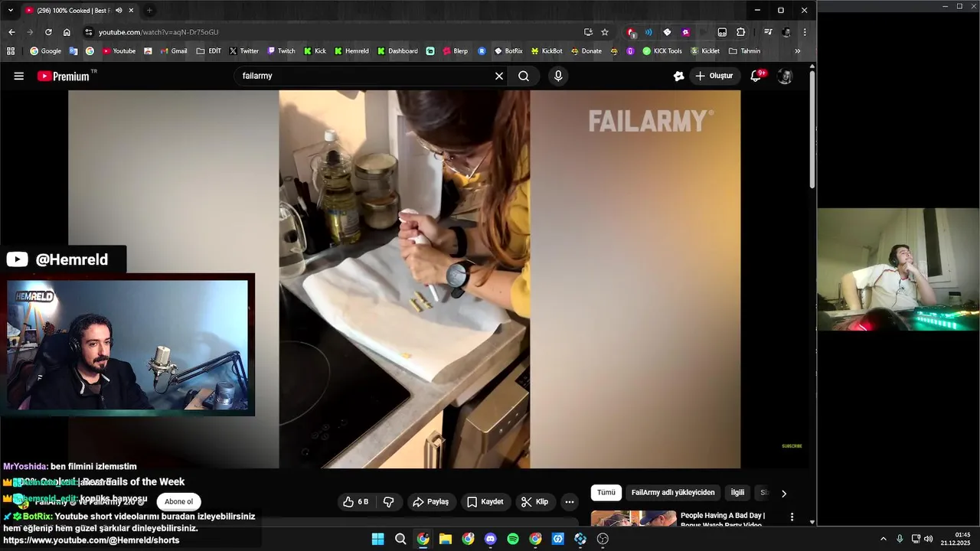This screenshot has height=551, width=980.
Task: Open the KickBot bookmark
Action: point(547,51)
